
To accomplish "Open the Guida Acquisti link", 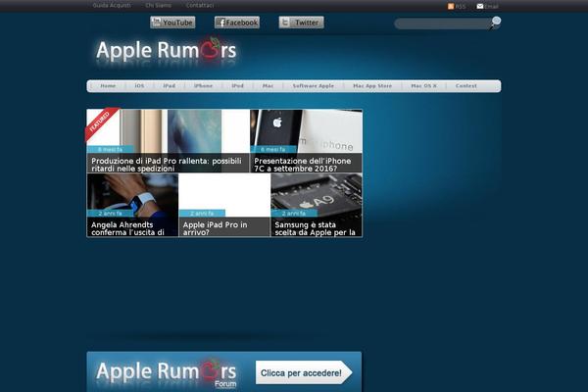I will tap(112, 5).
